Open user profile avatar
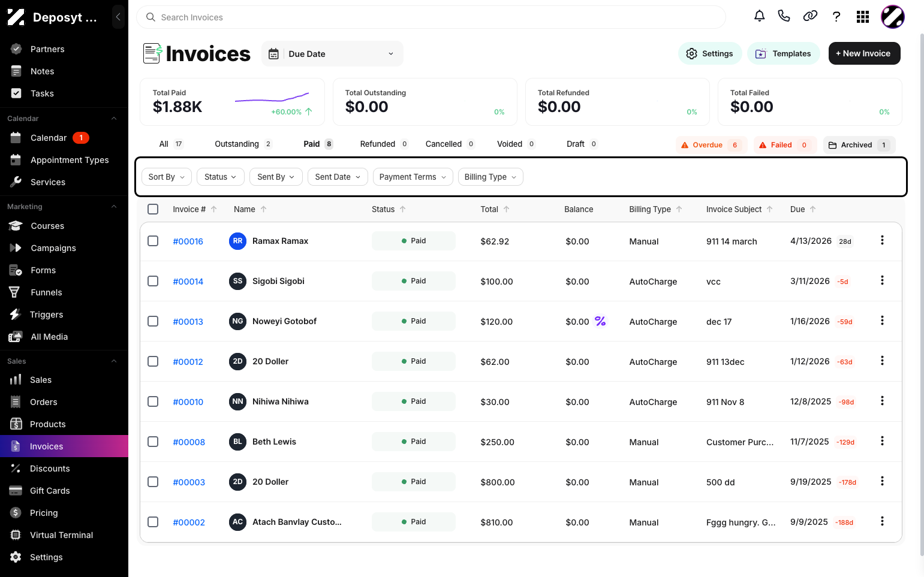924x577 pixels. click(892, 17)
